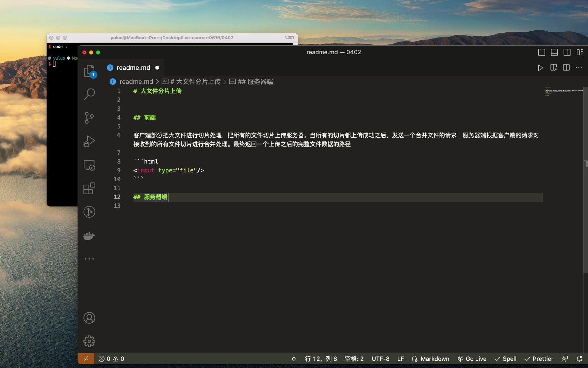Show errors and warnings count

111,359
